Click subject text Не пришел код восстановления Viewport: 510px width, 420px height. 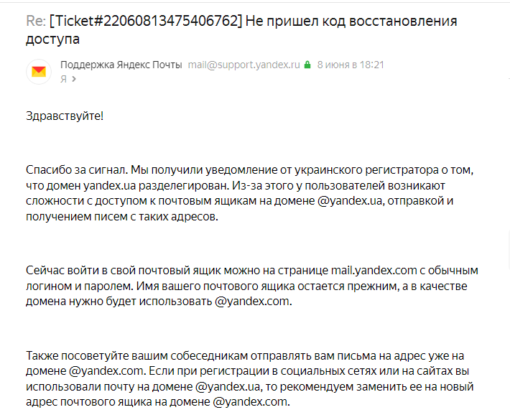(x=351, y=21)
